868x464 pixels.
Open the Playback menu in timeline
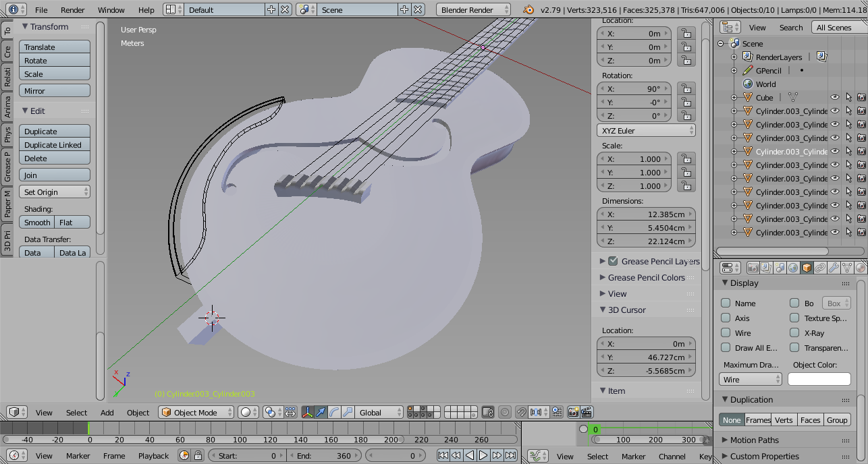pyautogui.click(x=154, y=456)
